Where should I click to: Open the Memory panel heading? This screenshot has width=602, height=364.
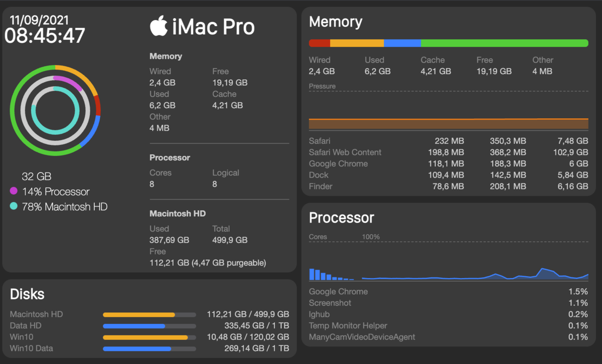336,22
